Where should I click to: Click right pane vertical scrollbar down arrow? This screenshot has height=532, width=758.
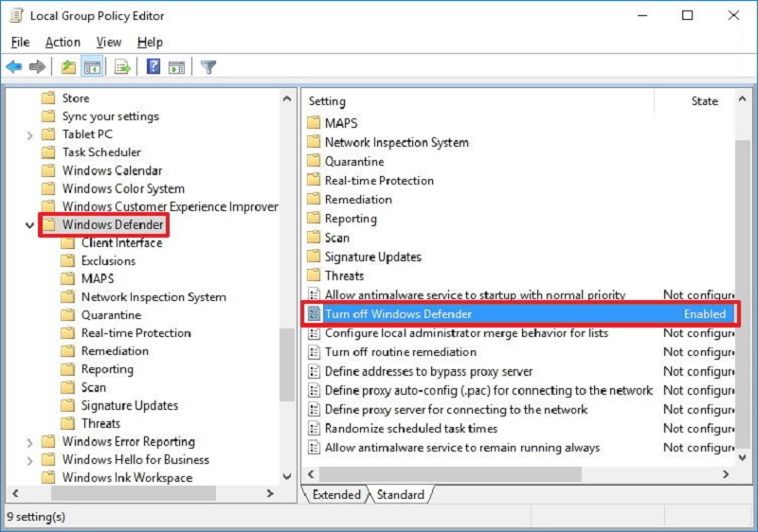point(743,456)
